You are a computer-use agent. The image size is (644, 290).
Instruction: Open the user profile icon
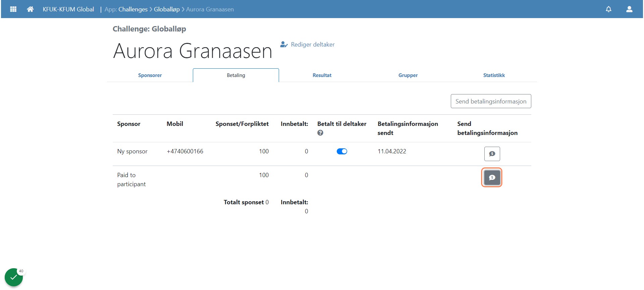click(629, 9)
